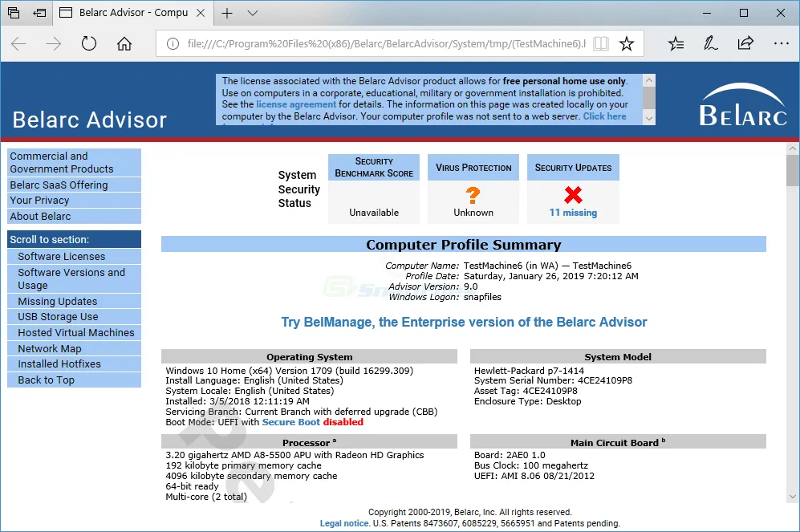
Task: Open the Security Updates header
Action: (x=573, y=167)
